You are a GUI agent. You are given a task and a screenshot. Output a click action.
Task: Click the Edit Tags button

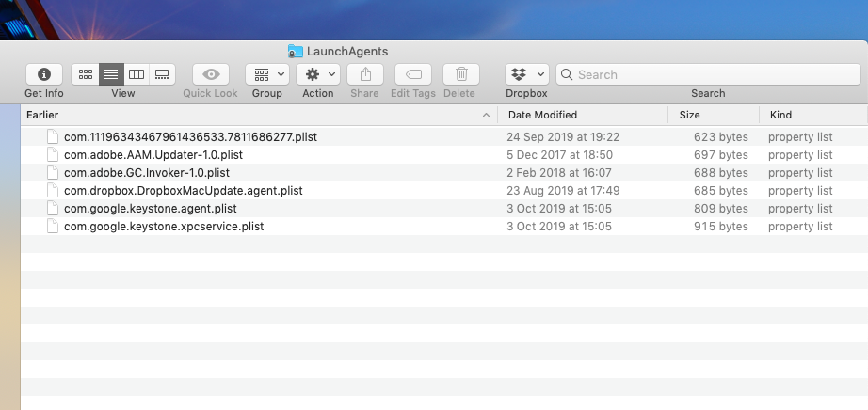[413, 74]
